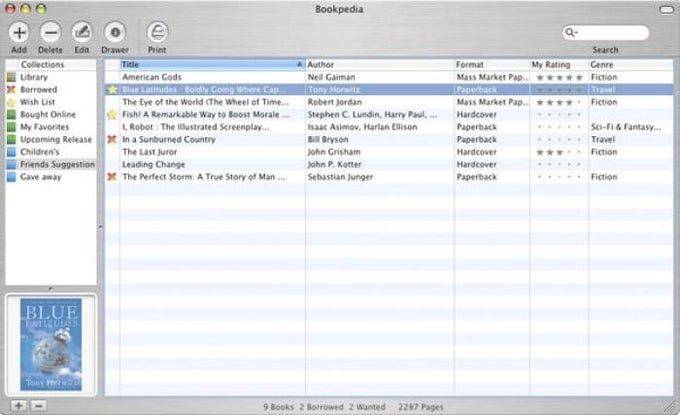Click Sci-Fi & Fantasy genre cell
Screen dimensions: 680x415
coord(626,127)
